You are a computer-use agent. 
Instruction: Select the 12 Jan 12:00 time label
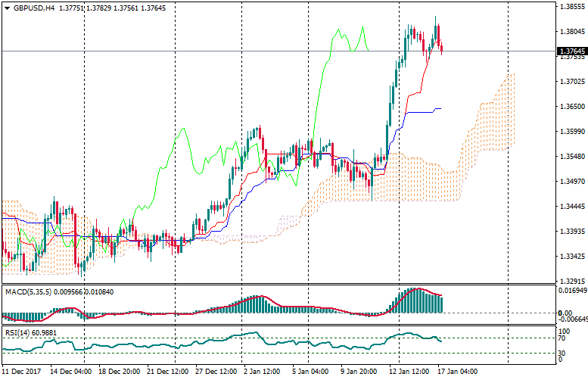coord(409,372)
